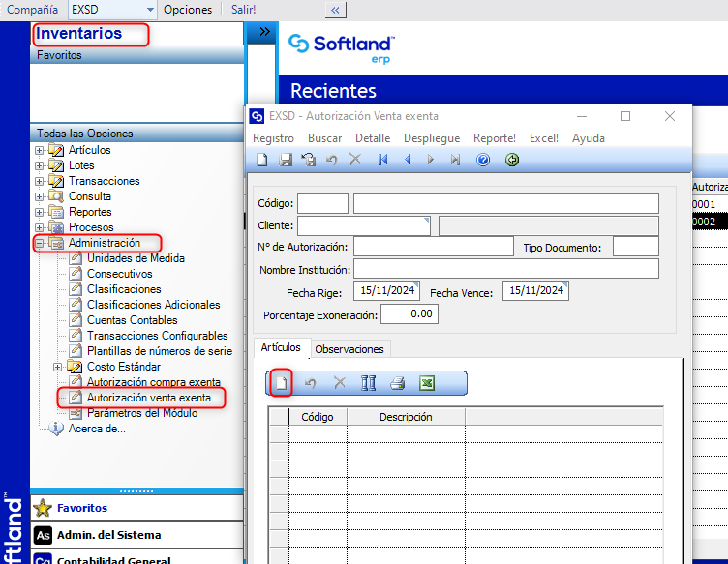Viewport: 728px width, 564px height.
Task: Click the N° de Autorización field
Action: tap(433, 247)
